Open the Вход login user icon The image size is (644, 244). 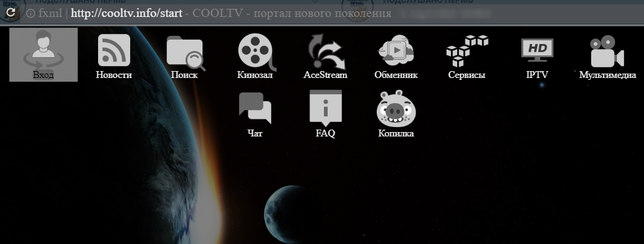click(x=43, y=50)
